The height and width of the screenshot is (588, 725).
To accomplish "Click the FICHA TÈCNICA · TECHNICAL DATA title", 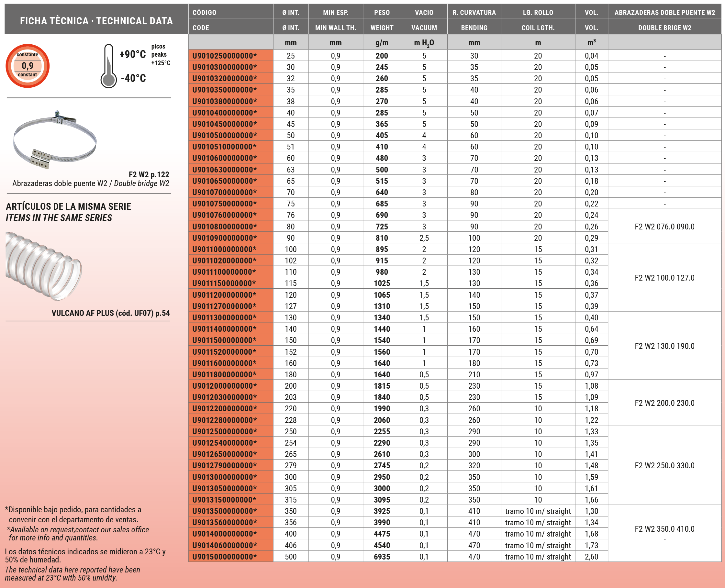I will (x=96, y=21).
